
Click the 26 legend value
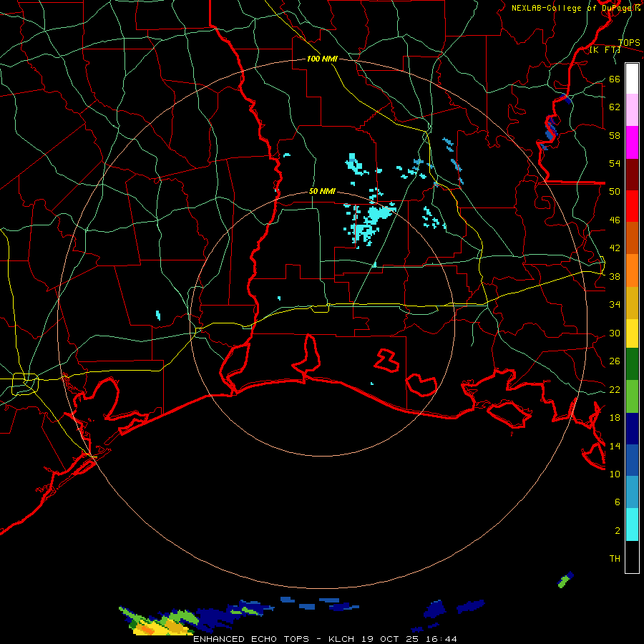tap(615, 361)
